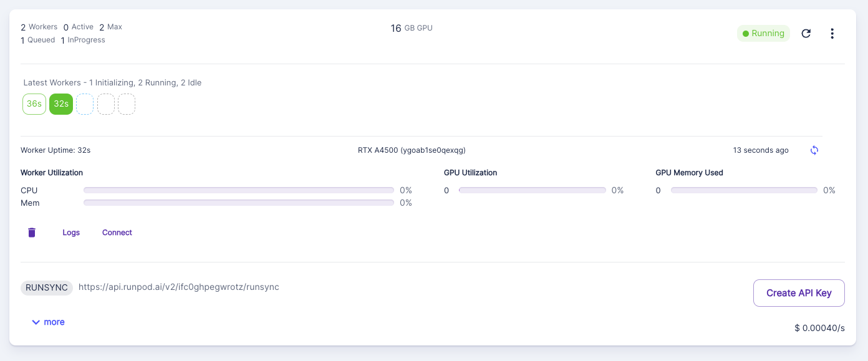This screenshot has height=361, width=868.
Task: Expand the more section
Action: pyautogui.click(x=48, y=322)
